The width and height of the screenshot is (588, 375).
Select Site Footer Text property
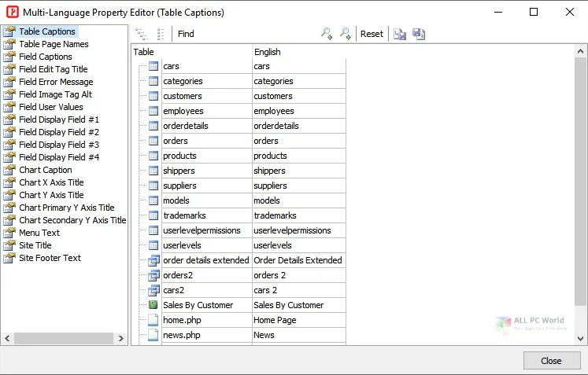[x=50, y=258]
